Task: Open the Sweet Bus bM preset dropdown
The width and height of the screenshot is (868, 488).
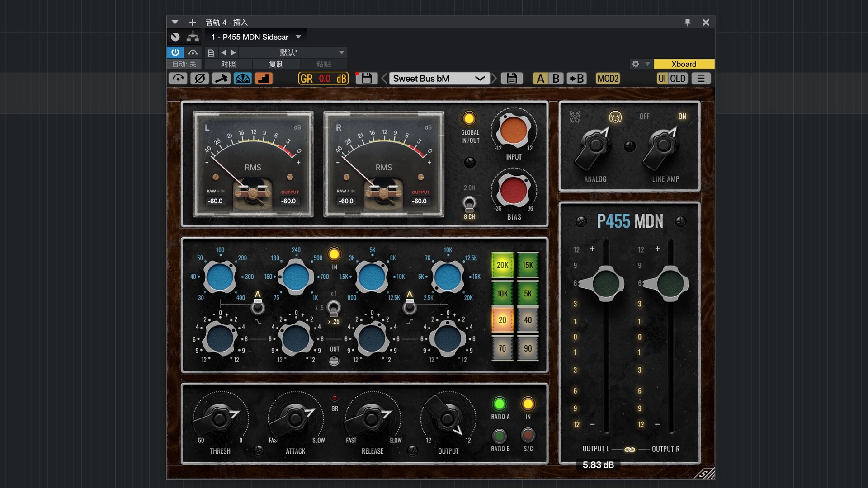Action: point(439,79)
